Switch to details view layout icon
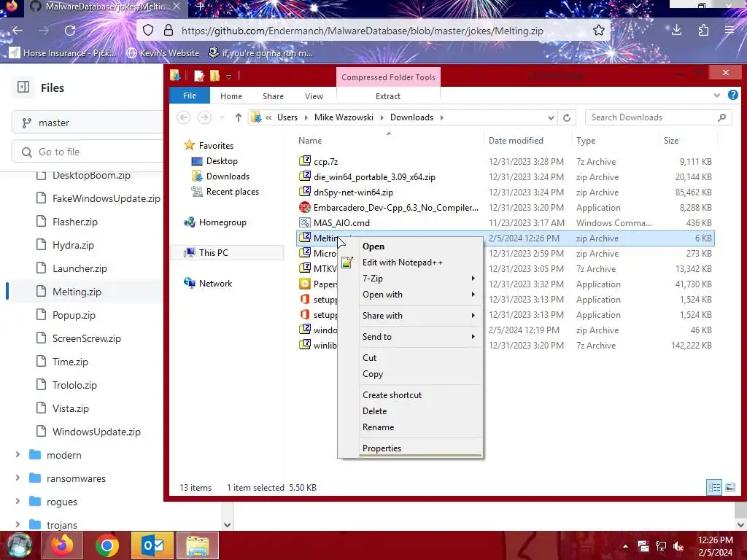Image resolution: width=747 pixels, height=560 pixels. pyautogui.click(x=713, y=487)
